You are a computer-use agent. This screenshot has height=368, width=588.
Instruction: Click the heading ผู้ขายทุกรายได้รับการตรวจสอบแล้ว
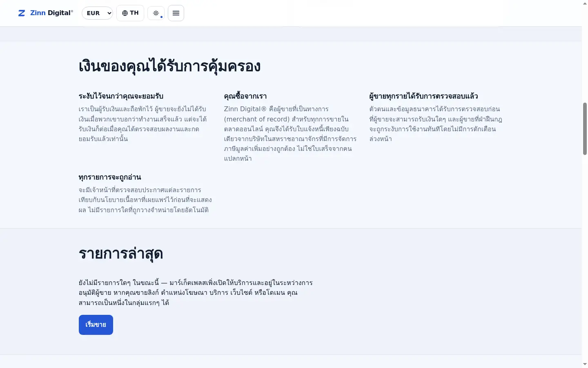(x=423, y=96)
